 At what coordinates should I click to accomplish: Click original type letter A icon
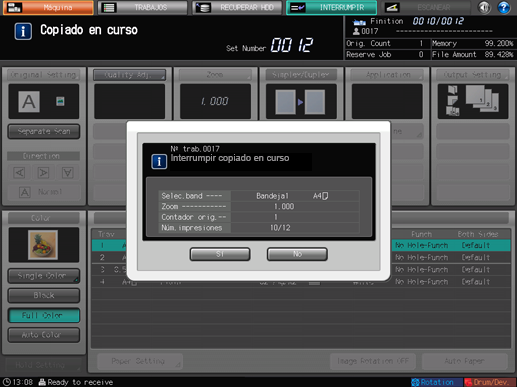pyautogui.click(x=29, y=101)
